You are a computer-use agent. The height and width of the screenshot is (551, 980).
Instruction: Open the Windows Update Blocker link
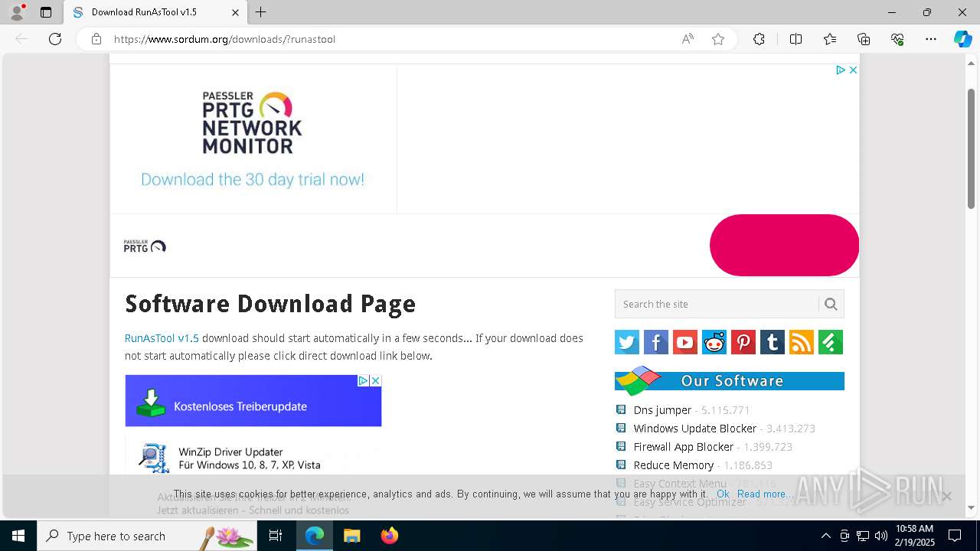click(x=695, y=429)
